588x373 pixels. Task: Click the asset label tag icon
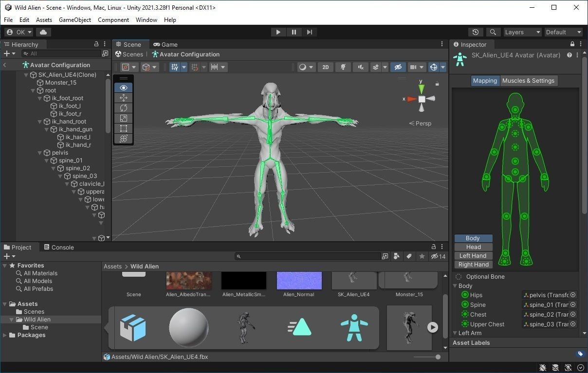(x=580, y=354)
